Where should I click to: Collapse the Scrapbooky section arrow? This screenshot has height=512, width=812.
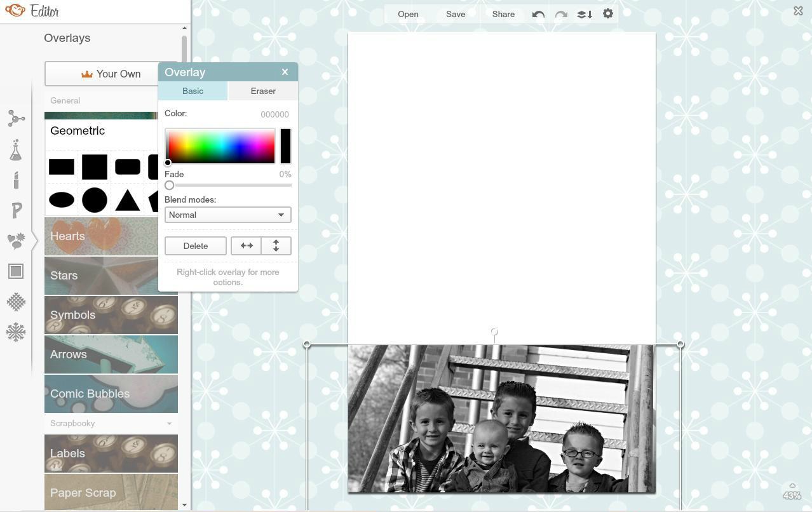point(169,424)
